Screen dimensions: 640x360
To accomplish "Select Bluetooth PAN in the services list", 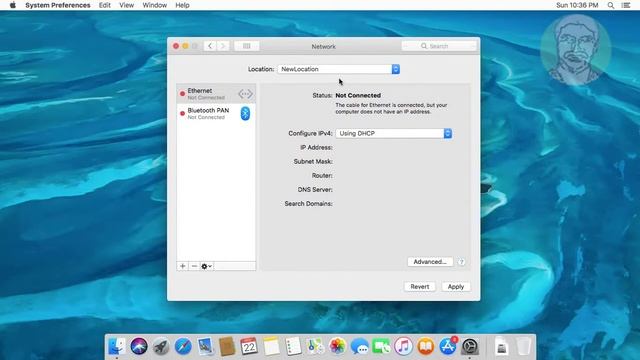I will click(x=216, y=113).
